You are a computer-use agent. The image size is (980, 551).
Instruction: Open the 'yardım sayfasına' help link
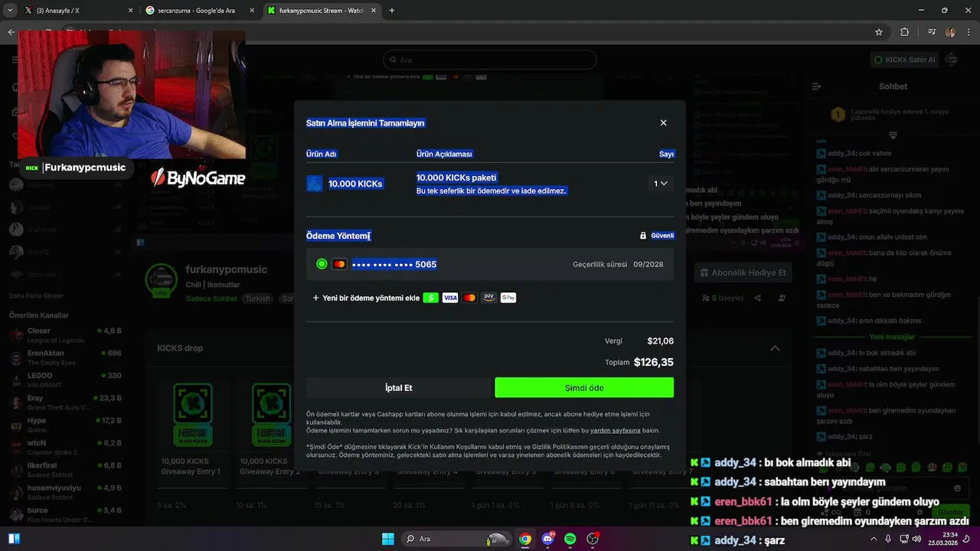(616, 431)
